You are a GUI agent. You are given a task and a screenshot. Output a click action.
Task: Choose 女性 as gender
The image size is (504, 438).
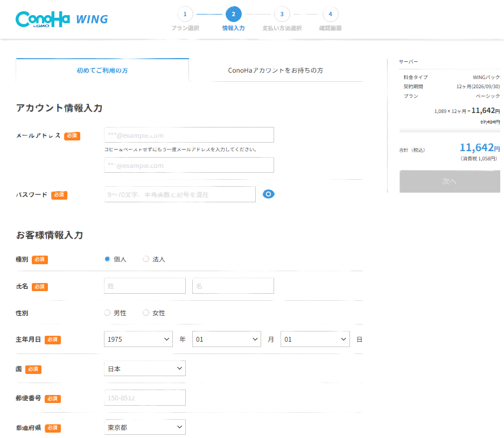(146, 313)
